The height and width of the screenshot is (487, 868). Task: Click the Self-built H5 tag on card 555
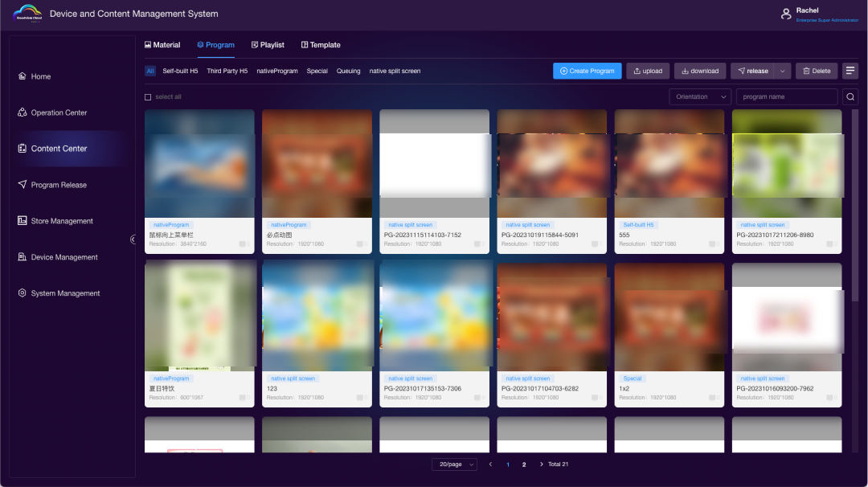tap(638, 225)
